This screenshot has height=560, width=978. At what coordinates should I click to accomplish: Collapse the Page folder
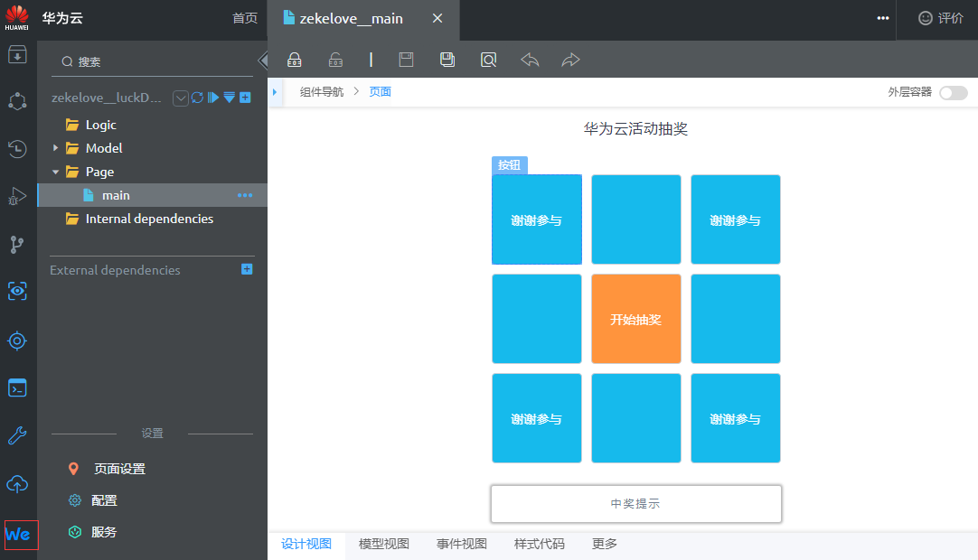tap(56, 172)
